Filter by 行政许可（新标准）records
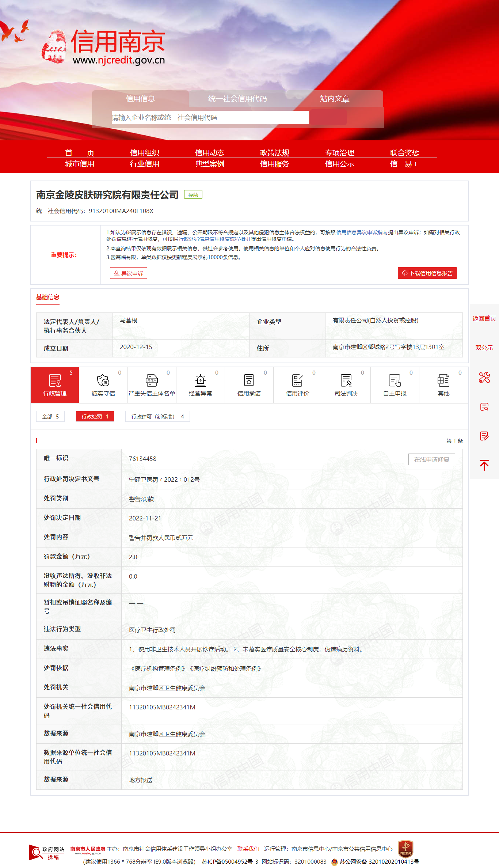Viewport: 499px width, 868px height. (157, 416)
